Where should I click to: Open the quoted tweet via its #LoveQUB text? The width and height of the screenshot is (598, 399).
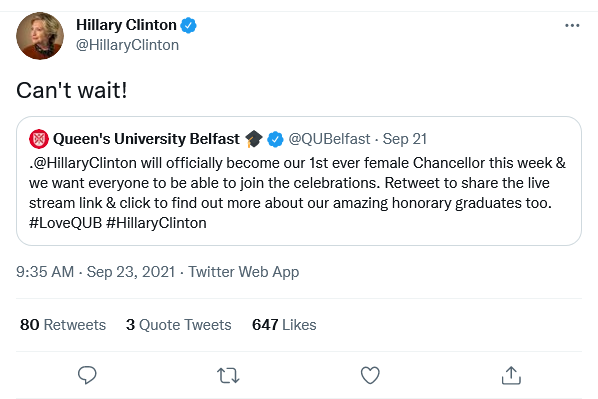pyautogui.click(x=66, y=223)
